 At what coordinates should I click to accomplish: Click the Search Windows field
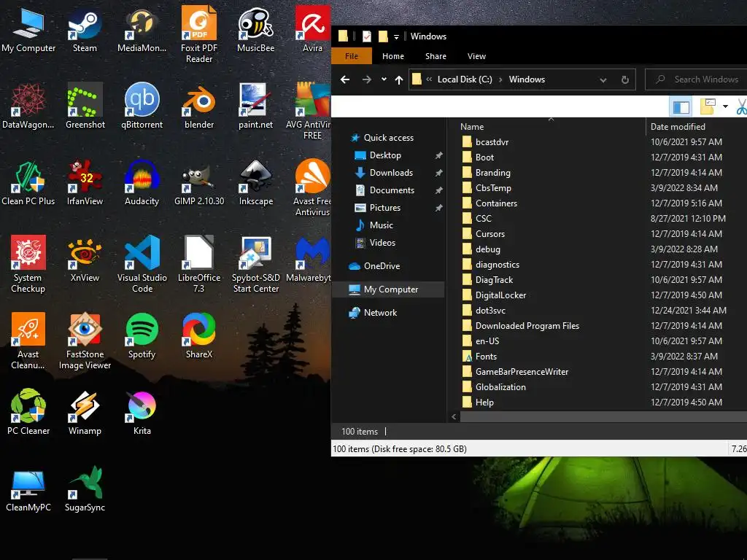click(x=696, y=79)
